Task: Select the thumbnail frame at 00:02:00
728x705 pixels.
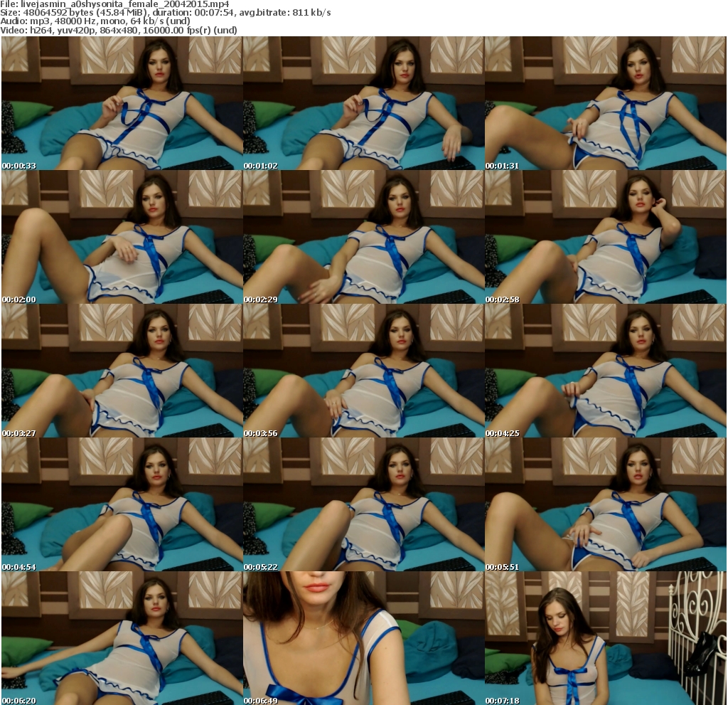Action: (x=122, y=237)
